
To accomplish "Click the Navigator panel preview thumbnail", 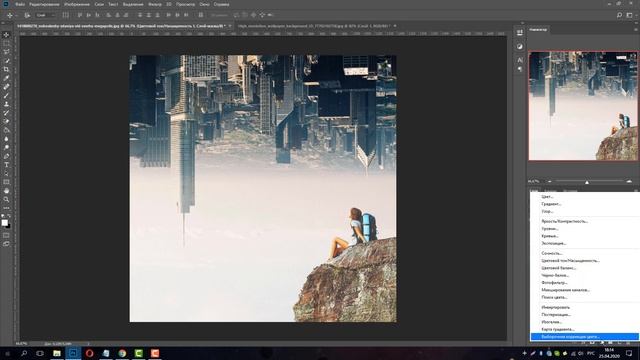I will coord(583,106).
